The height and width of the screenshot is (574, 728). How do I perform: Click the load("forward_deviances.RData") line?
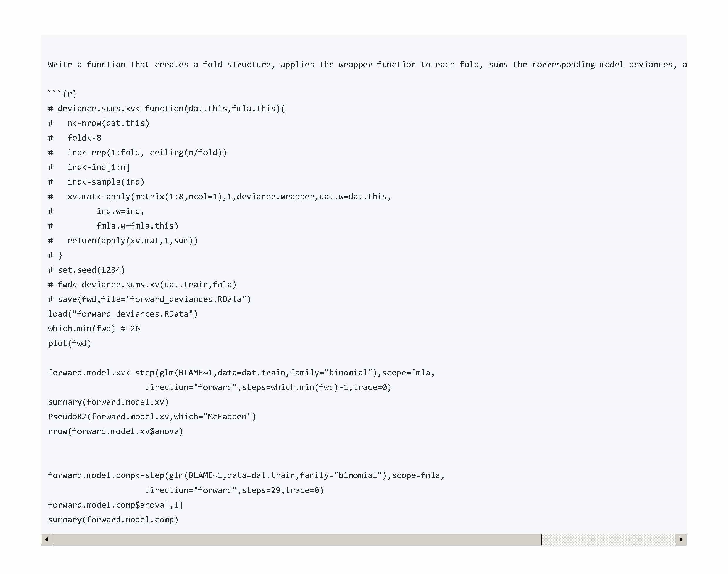tap(123, 314)
